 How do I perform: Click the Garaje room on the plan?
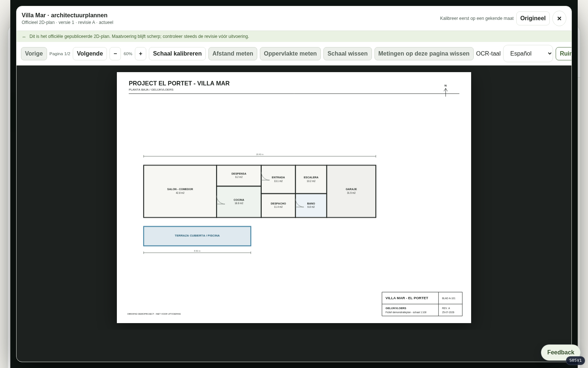[x=351, y=191]
